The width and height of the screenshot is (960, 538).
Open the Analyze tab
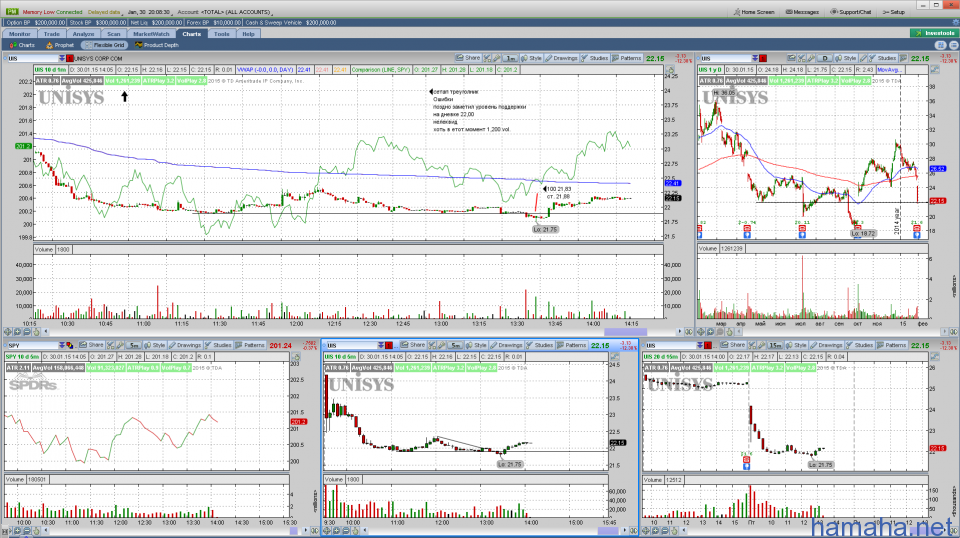[x=83, y=34]
